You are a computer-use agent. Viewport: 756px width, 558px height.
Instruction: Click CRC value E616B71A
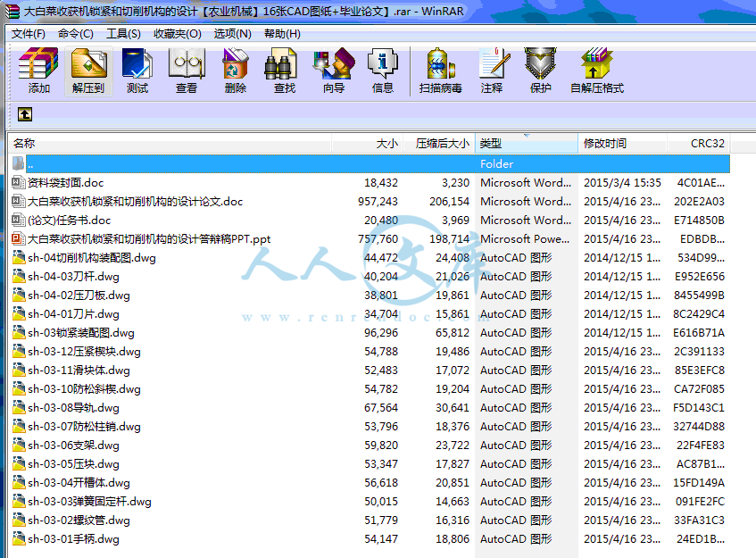click(699, 333)
